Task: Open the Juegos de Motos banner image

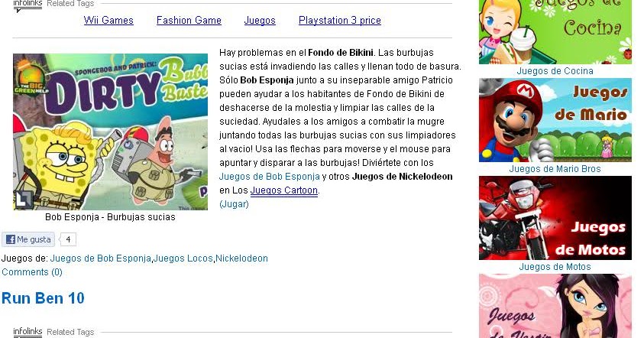Action: (555, 218)
